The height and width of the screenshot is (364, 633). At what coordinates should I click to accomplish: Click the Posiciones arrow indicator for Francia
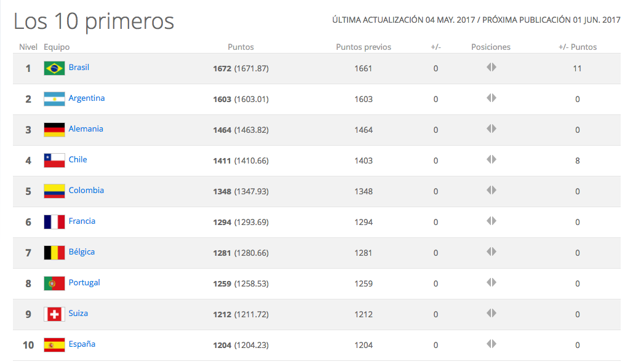point(491,221)
